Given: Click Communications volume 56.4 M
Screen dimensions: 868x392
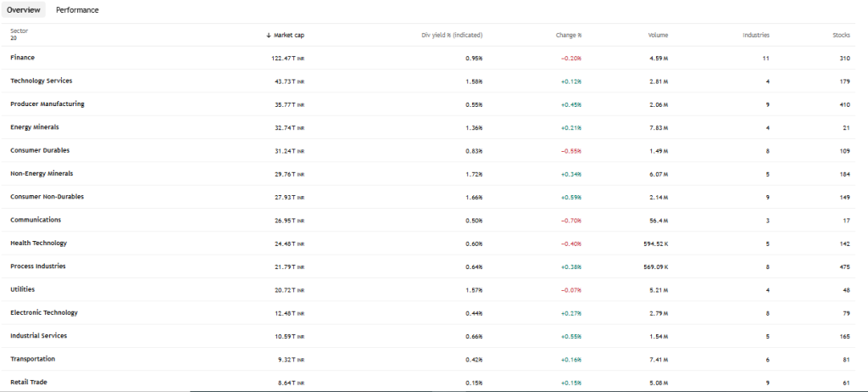Looking at the screenshot, I should coord(659,221).
